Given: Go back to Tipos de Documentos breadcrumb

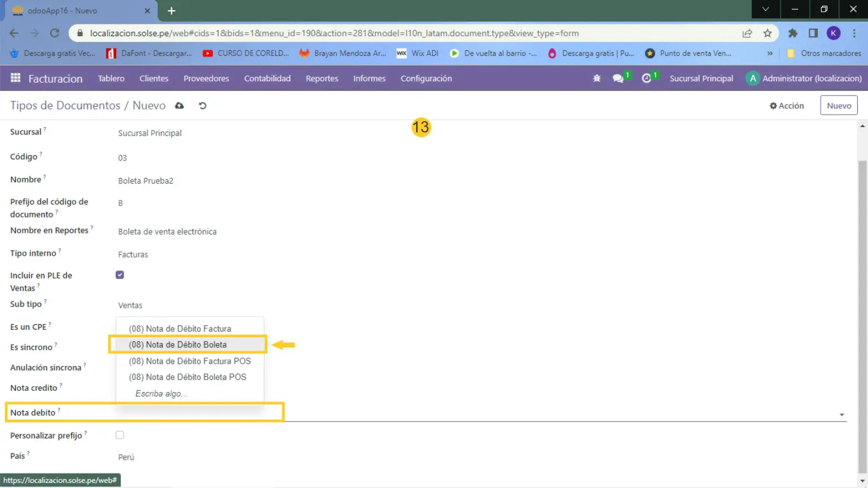Looking at the screenshot, I should [x=65, y=106].
